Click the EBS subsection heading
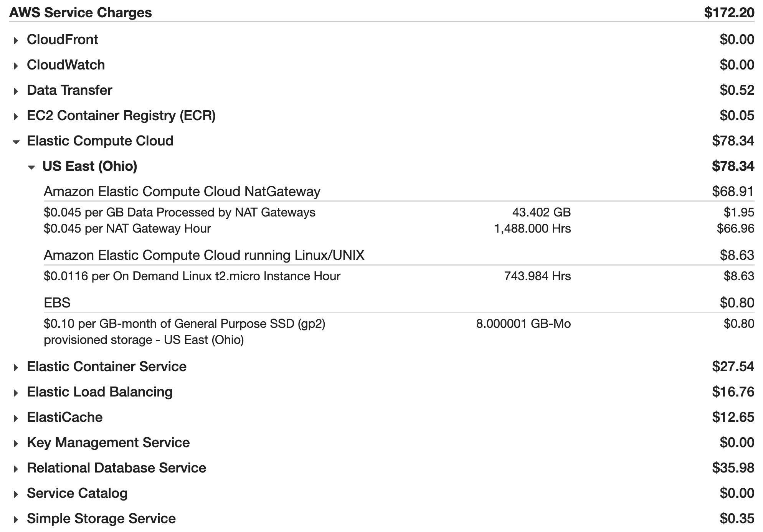 point(57,302)
